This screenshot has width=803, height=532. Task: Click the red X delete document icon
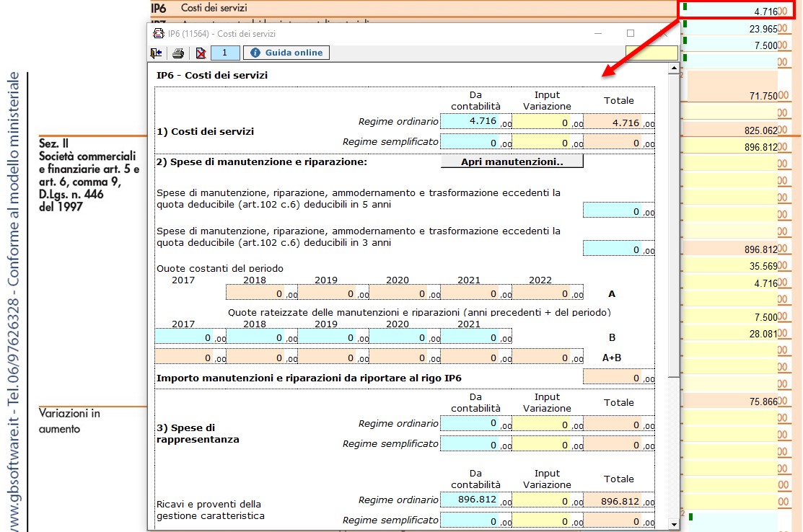point(201,53)
